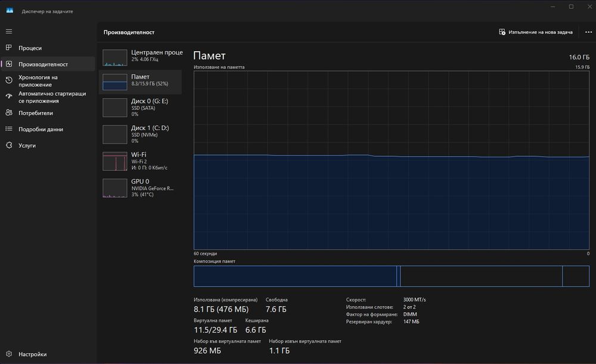The height and width of the screenshot is (364, 596).
Task: Maximize the Task Manager window
Action: click(572, 7)
